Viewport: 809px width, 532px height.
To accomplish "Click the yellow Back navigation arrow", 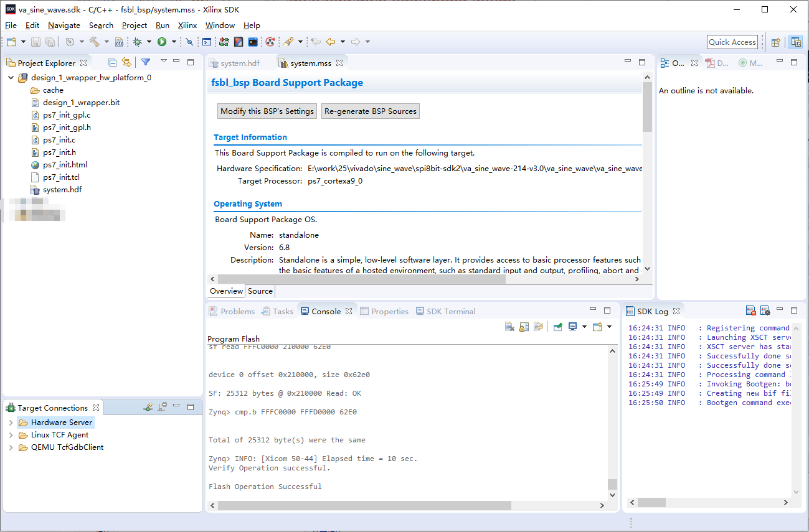I will (x=331, y=42).
